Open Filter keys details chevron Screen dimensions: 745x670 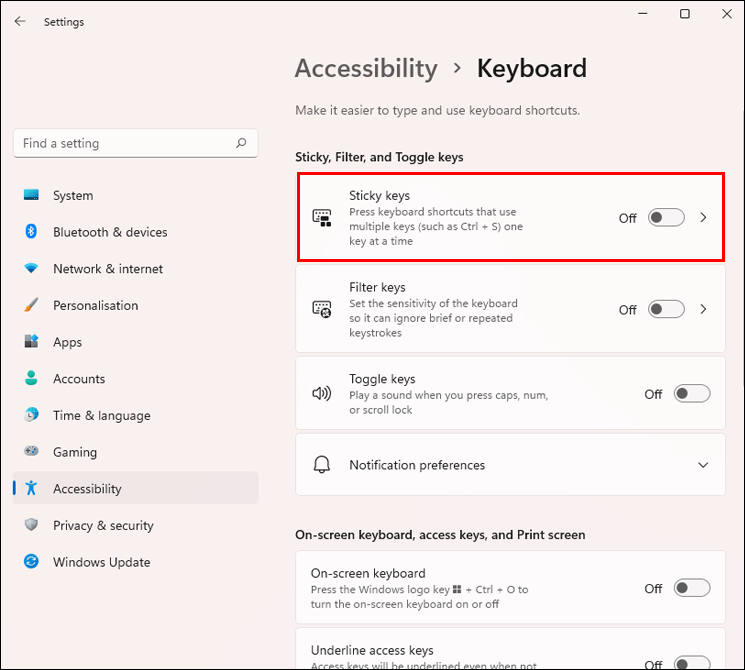point(703,310)
